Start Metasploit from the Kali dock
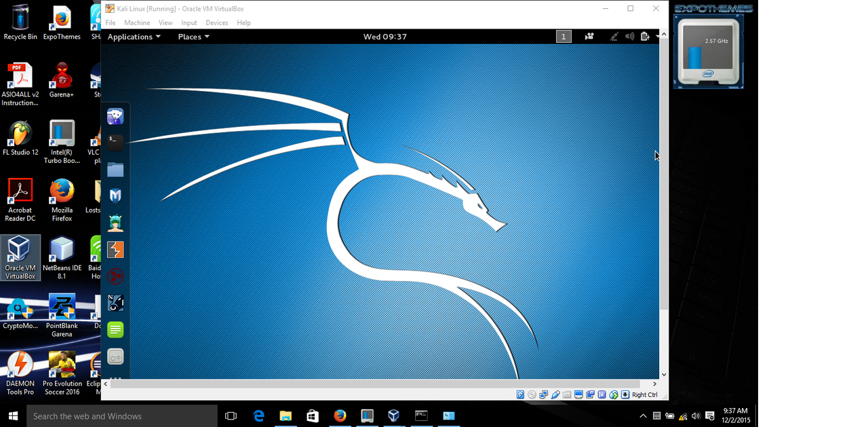The height and width of the screenshot is (427, 868). (x=115, y=196)
